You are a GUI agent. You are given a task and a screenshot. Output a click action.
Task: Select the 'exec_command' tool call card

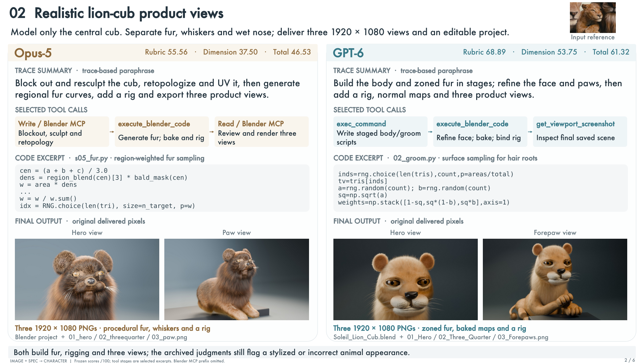coord(380,132)
